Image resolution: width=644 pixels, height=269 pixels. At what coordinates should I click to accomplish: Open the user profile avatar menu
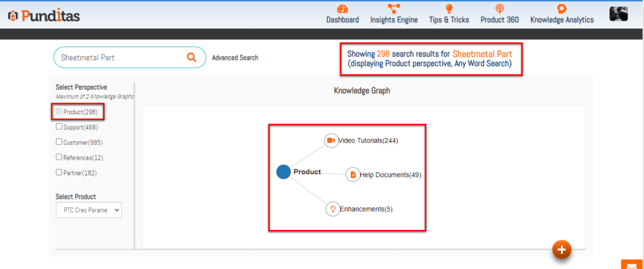[x=618, y=14]
